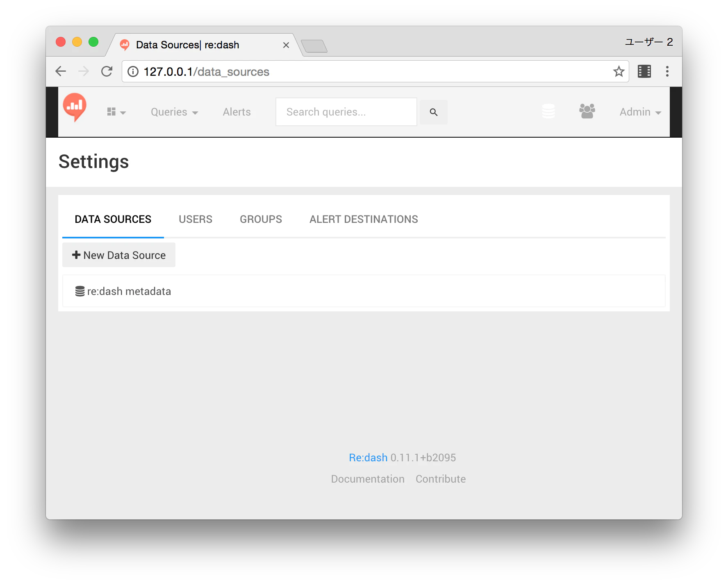Viewport: 728px width, 585px height.
Task: Select the Data Sources| re:dash browser tab
Action: (x=203, y=45)
